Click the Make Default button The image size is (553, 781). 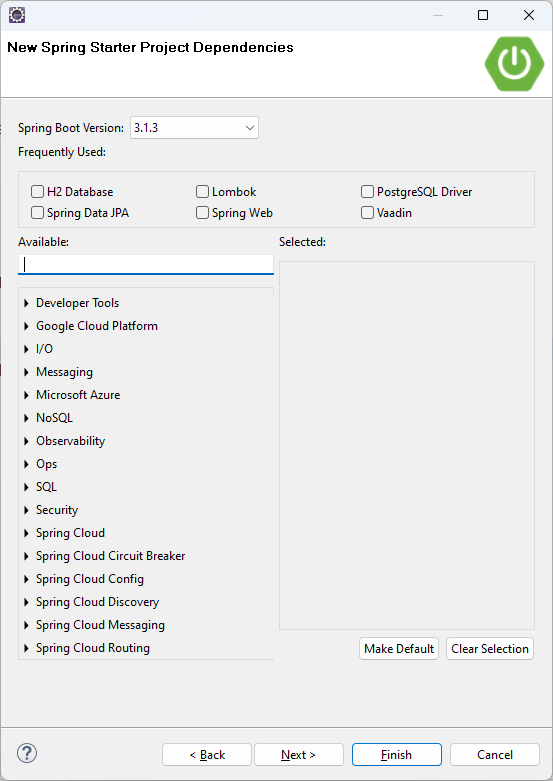399,649
